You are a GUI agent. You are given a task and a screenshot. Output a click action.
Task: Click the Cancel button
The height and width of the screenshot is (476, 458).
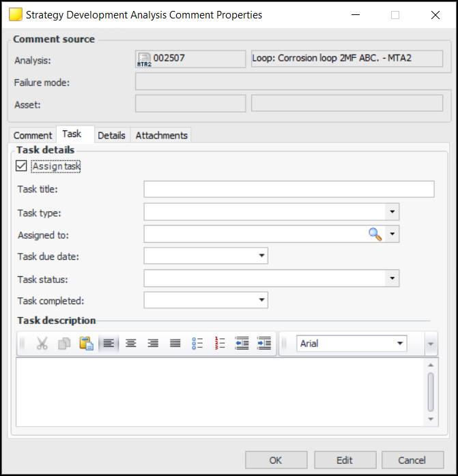(412, 460)
